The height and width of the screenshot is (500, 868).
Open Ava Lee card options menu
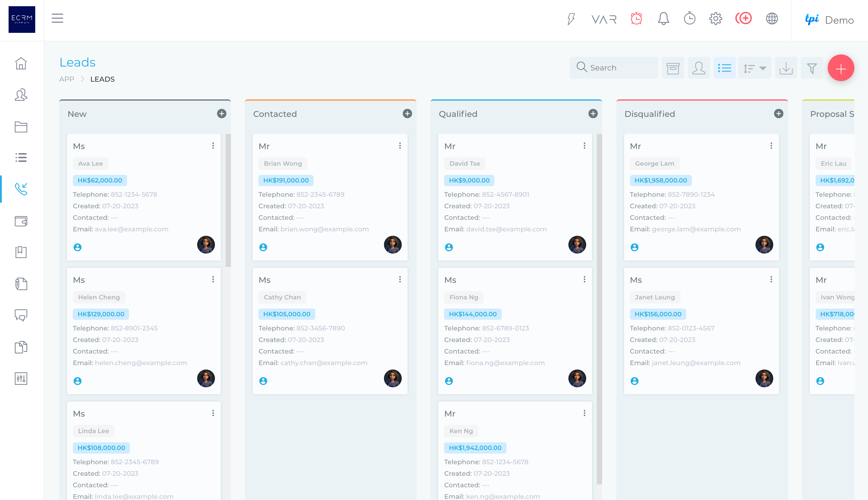click(x=213, y=146)
